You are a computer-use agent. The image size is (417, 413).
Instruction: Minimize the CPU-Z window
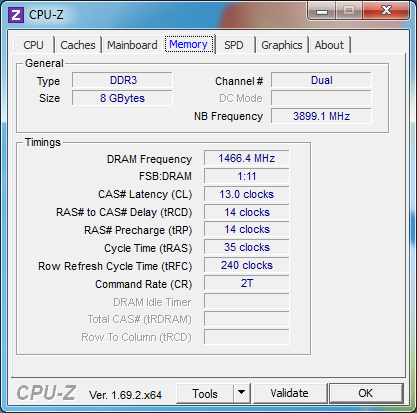(322, 11)
